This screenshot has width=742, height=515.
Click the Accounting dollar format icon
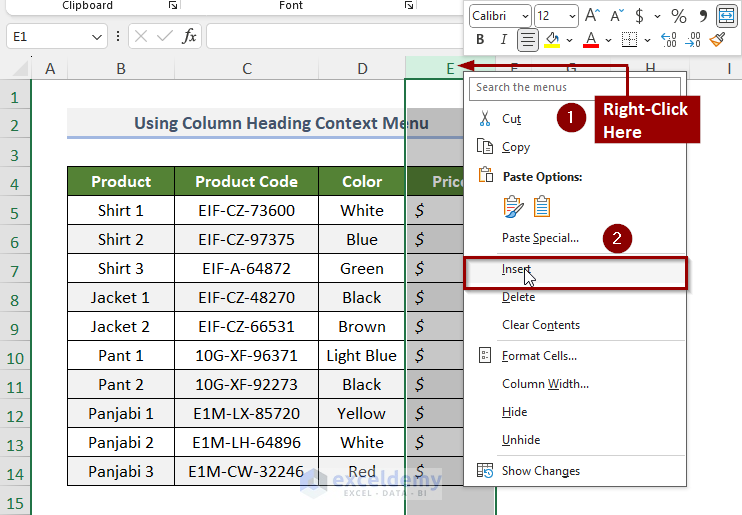click(x=639, y=16)
